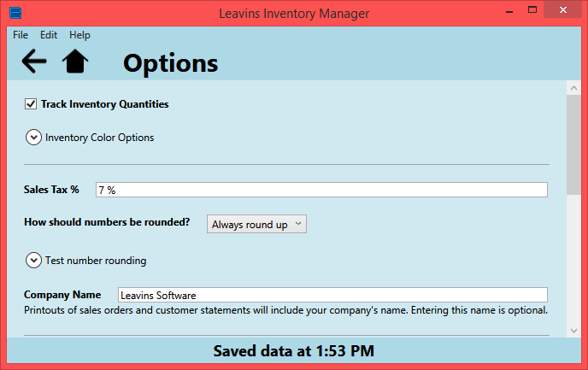Viewport: 588px width, 370px height.
Task: Click the 'Company Name' label
Action: 62,295
